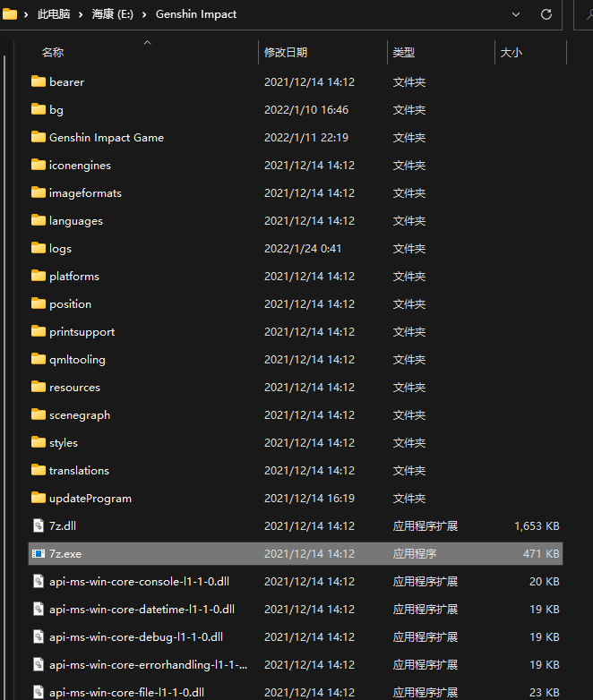Select the scenegraph folder name
Screen dimensions: 593x700
pyautogui.click(x=80, y=415)
